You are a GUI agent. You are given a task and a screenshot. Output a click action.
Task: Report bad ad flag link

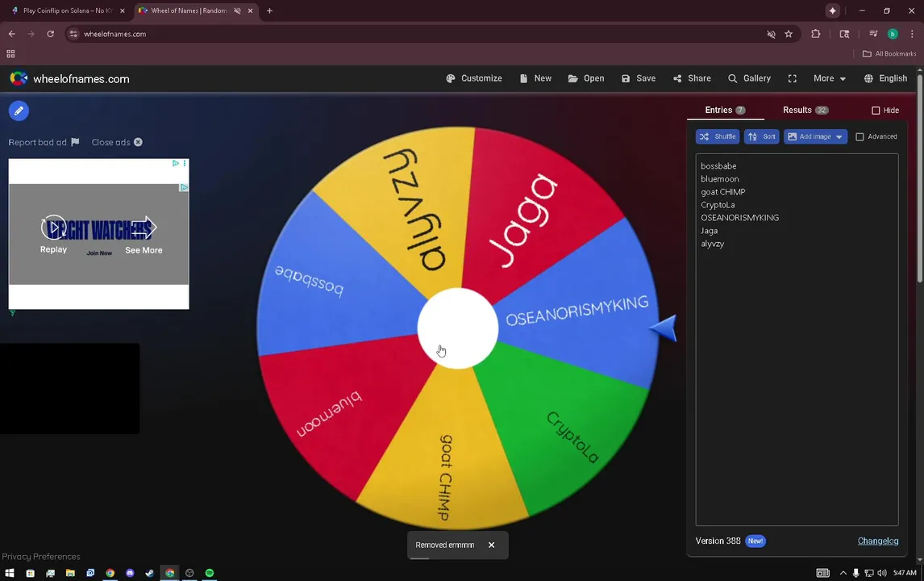point(44,142)
